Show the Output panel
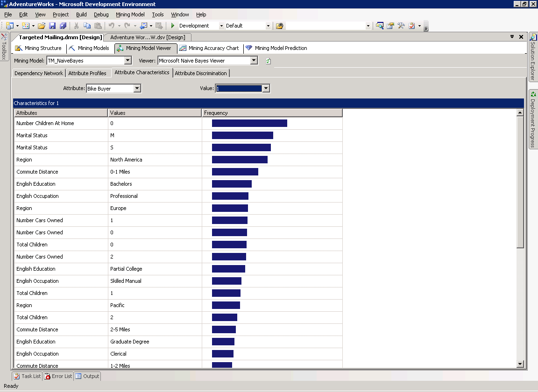The height and width of the screenshot is (392, 538). click(87, 376)
